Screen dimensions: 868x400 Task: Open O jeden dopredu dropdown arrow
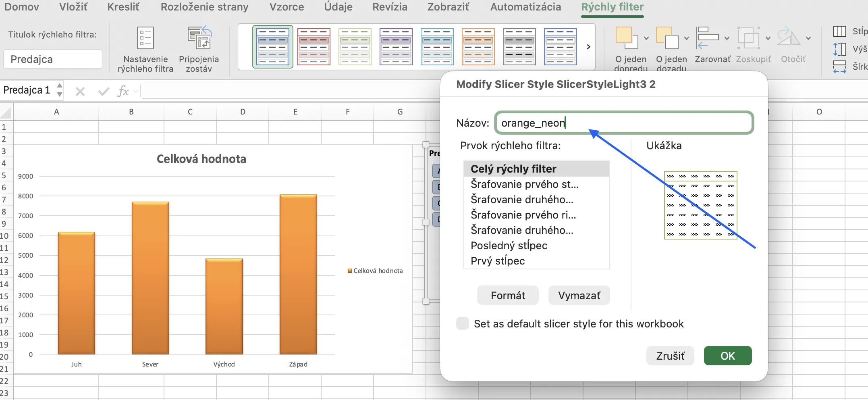click(x=646, y=38)
